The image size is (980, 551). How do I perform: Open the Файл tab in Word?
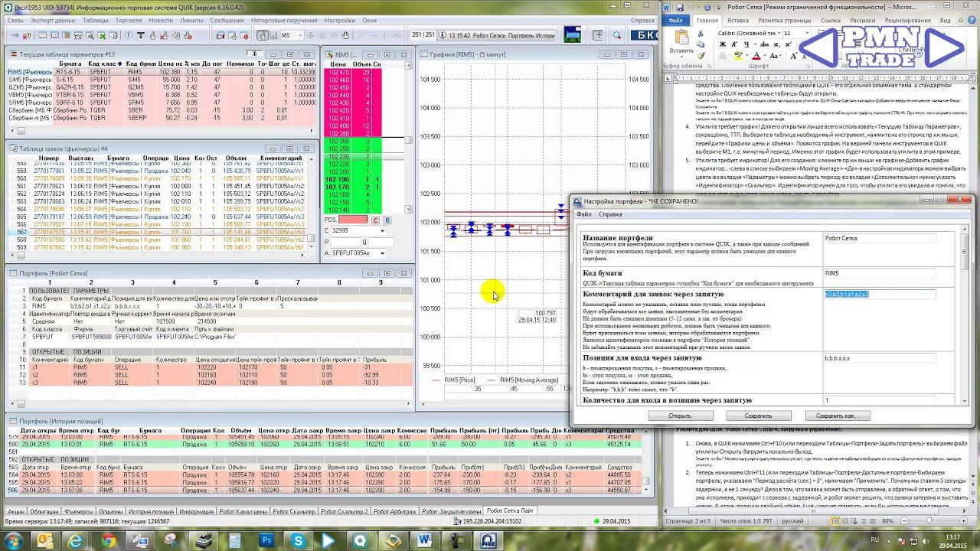click(x=676, y=21)
